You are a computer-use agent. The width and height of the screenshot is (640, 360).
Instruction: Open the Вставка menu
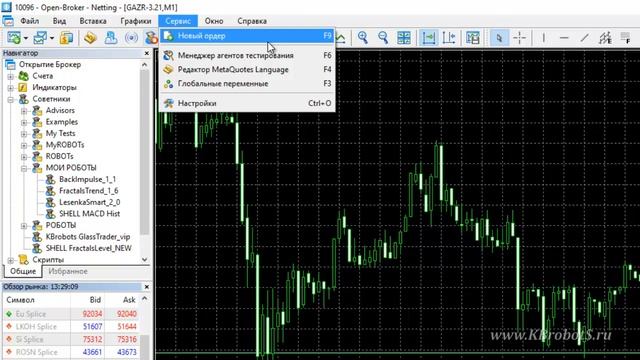(x=93, y=21)
